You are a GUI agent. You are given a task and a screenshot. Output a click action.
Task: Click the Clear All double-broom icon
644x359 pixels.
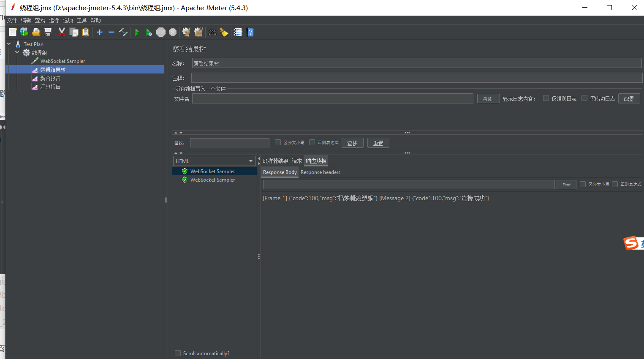(x=198, y=32)
